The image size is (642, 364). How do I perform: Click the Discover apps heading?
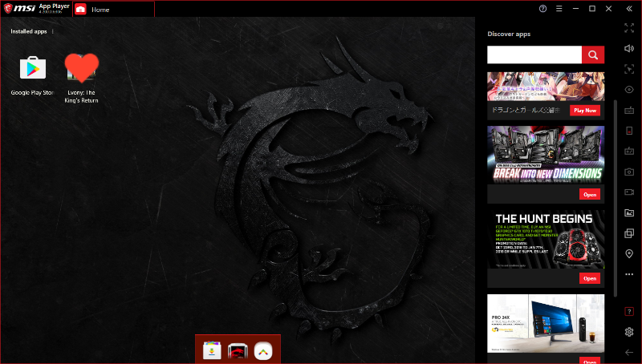click(x=509, y=34)
